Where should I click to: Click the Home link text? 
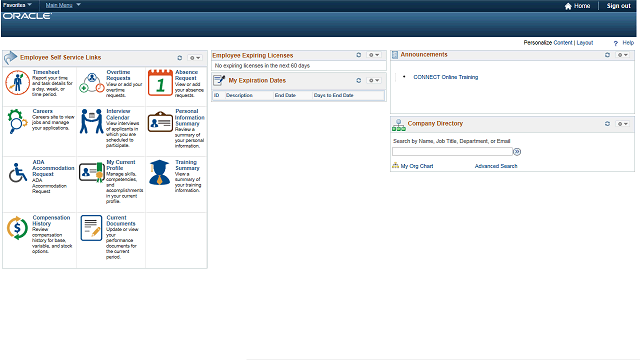(582, 6)
